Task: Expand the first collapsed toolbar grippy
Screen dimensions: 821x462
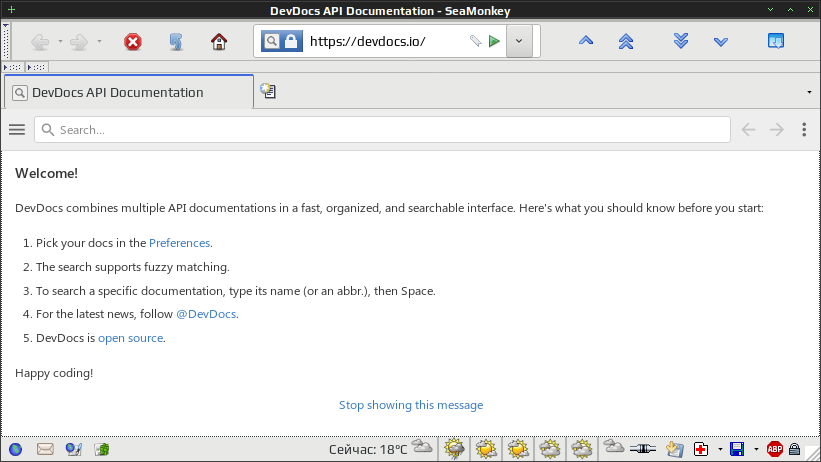Action: pyautogui.click(x=12, y=67)
